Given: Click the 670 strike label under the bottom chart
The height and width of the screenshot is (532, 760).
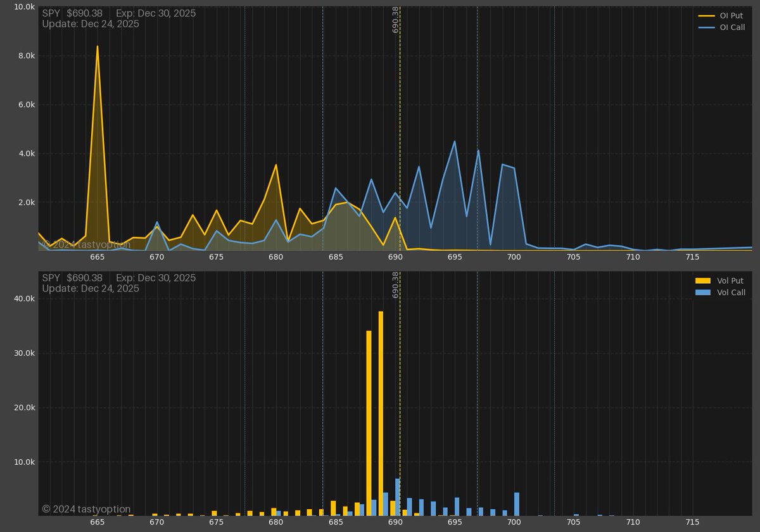Looking at the screenshot, I should click(157, 522).
